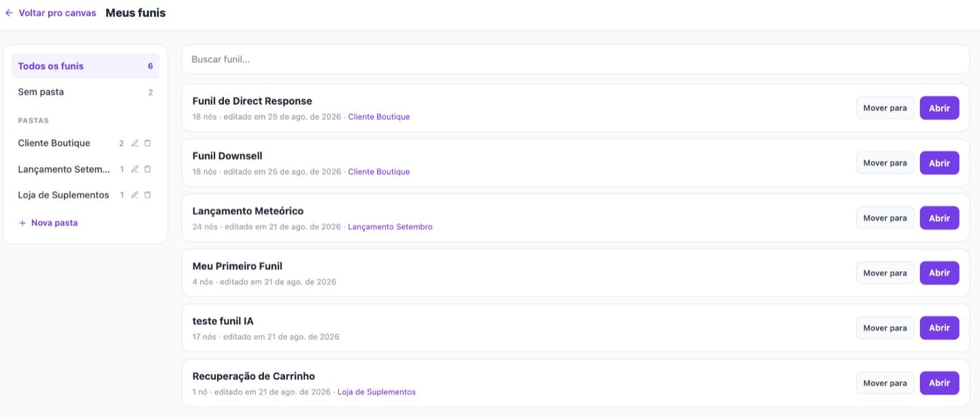The image size is (980, 419).
Task: Click Abrir for Meu Primeiro Funil
Action: click(x=939, y=273)
